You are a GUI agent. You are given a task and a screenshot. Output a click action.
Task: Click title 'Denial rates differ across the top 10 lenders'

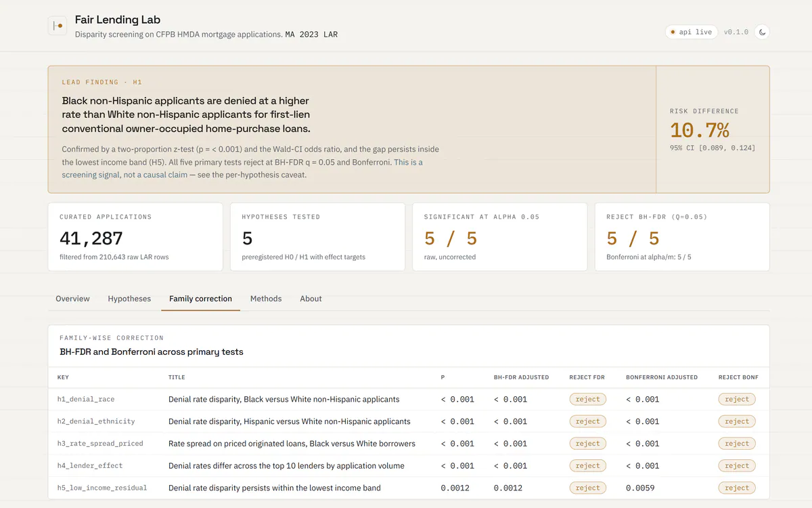tap(286, 466)
